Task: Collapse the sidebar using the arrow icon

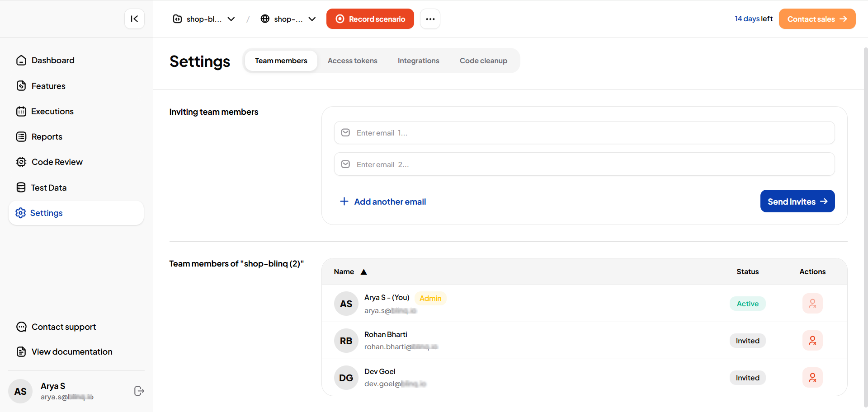Action: coord(134,19)
